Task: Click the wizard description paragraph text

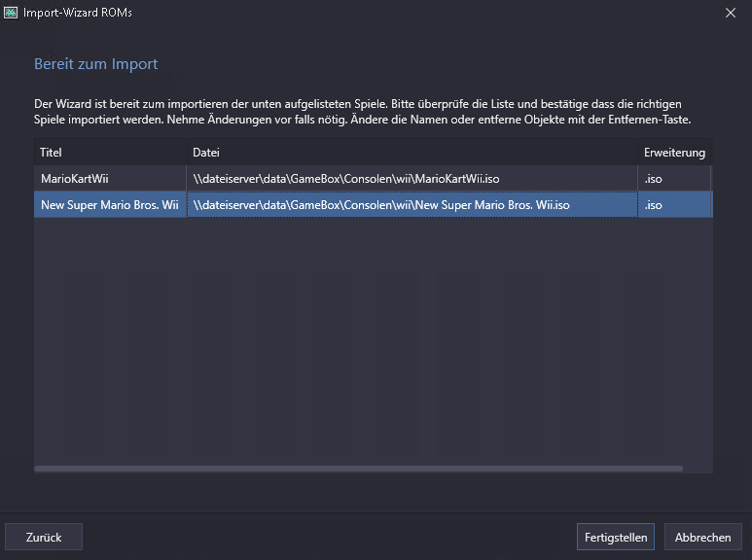Action: tap(362, 111)
